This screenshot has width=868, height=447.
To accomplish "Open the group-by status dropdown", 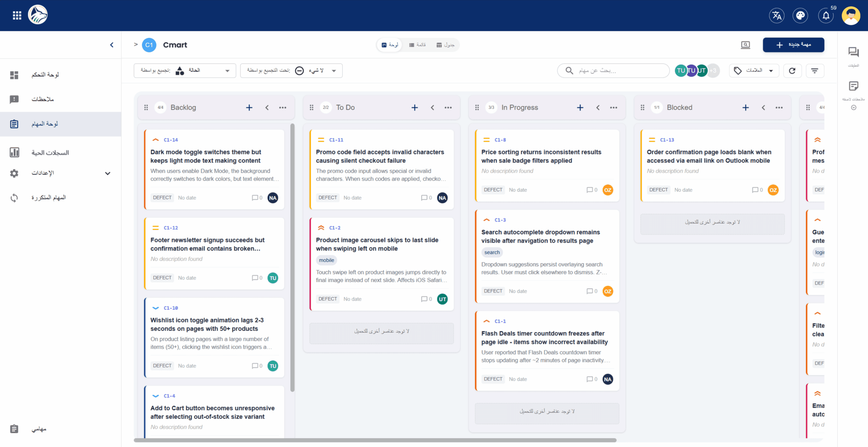I will tap(185, 70).
